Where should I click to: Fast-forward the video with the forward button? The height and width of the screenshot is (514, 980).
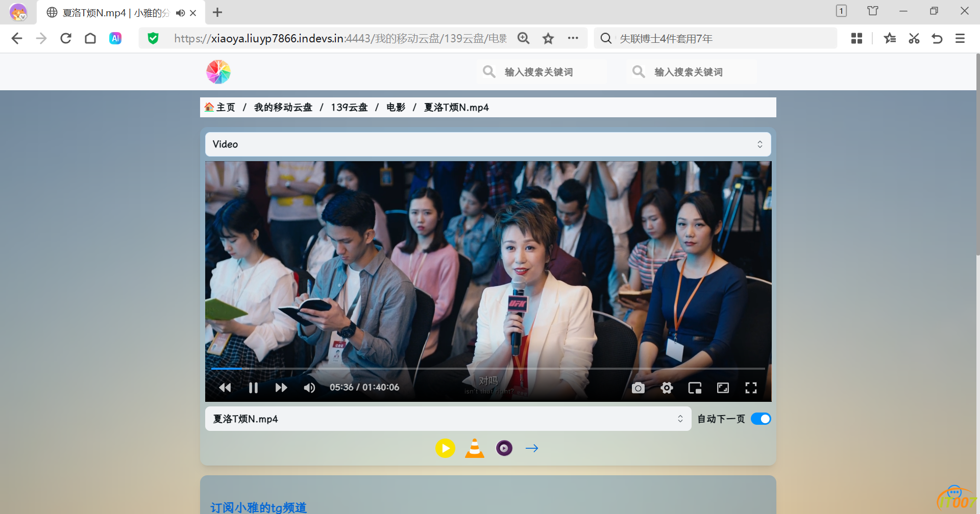click(x=281, y=388)
